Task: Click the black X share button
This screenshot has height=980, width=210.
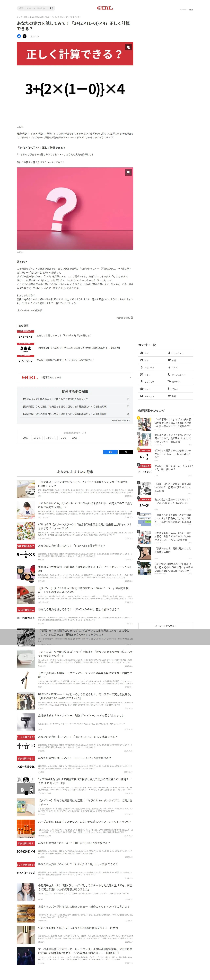Action: [126, 452]
